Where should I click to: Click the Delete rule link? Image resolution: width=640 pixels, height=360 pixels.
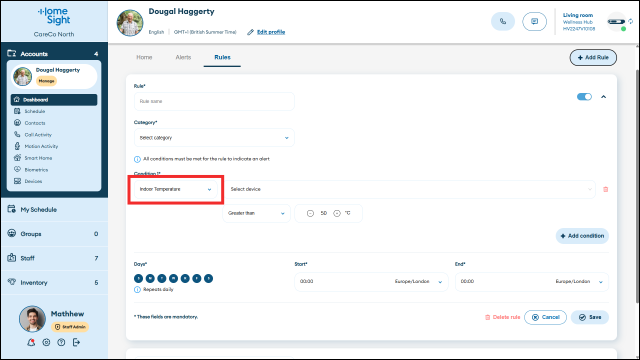tap(502, 317)
